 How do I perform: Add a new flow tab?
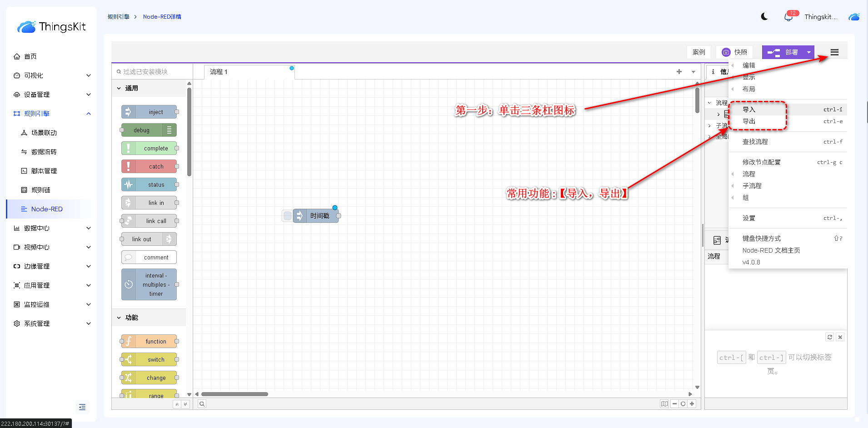tap(679, 72)
